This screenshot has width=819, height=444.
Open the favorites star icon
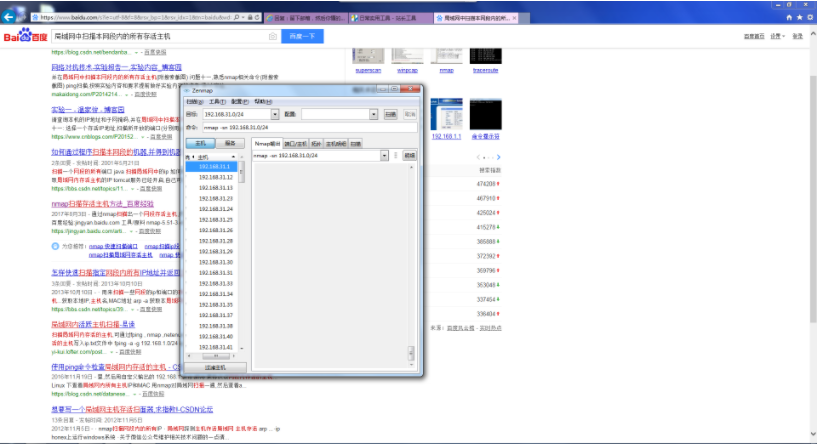click(799, 17)
